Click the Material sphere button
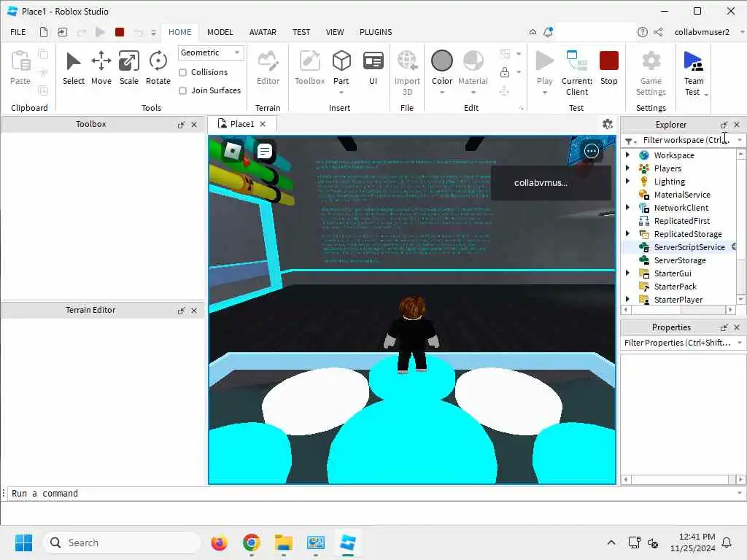Image resolution: width=747 pixels, height=560 pixels. click(473, 61)
